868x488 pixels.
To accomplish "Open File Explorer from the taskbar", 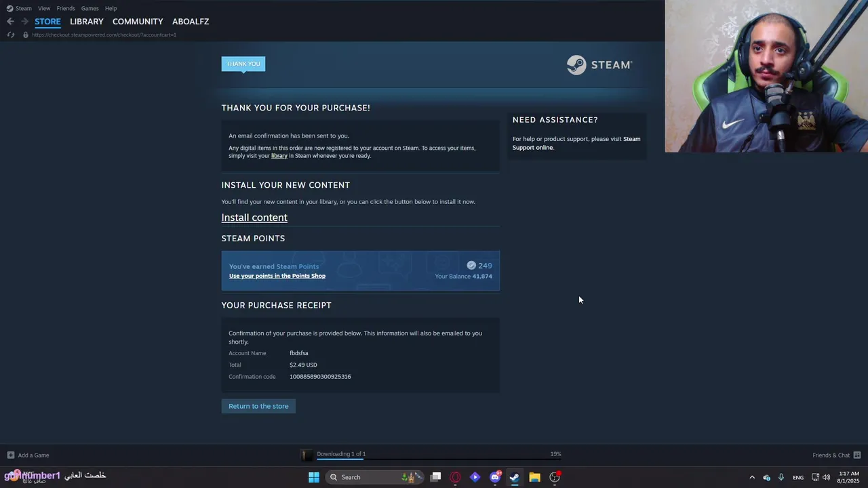I will pos(534,477).
